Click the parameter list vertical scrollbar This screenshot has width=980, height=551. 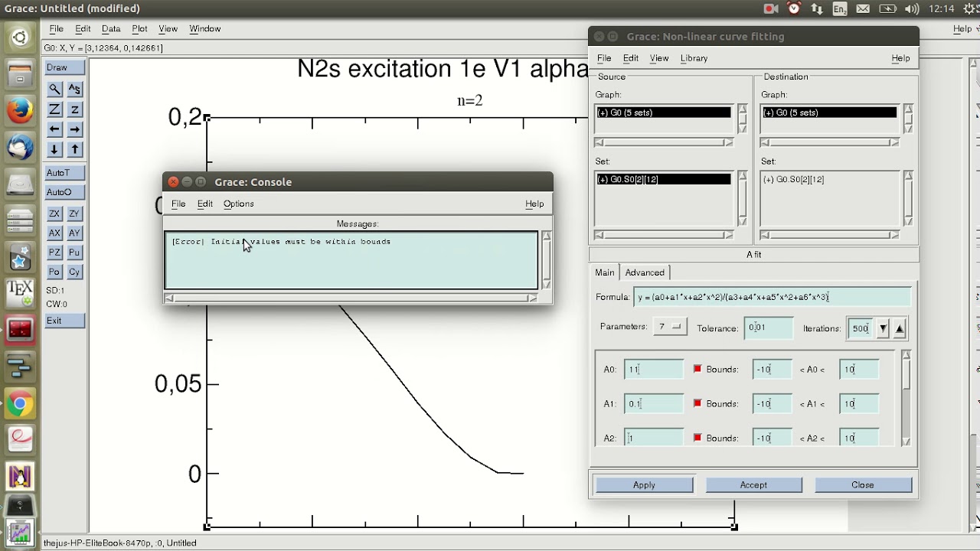[906, 399]
